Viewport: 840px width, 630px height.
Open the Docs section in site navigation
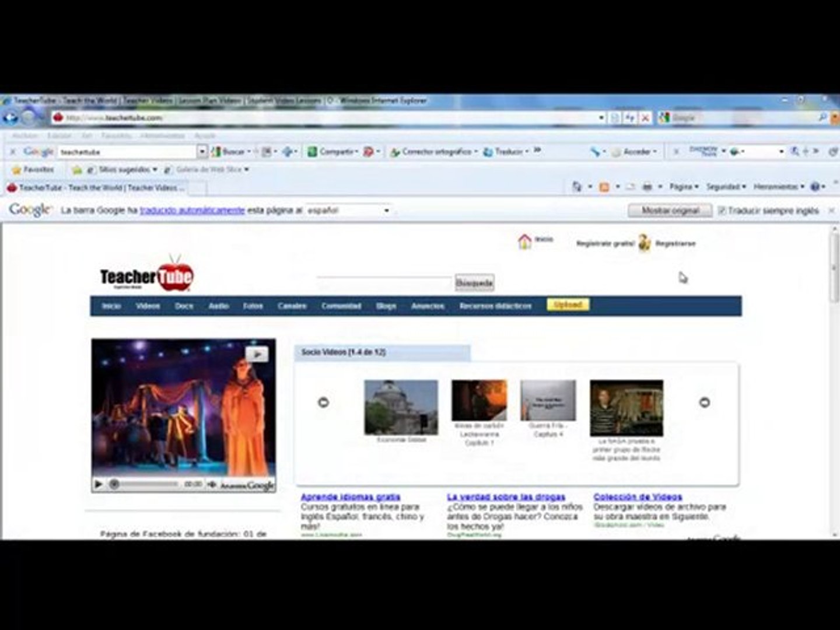184,306
